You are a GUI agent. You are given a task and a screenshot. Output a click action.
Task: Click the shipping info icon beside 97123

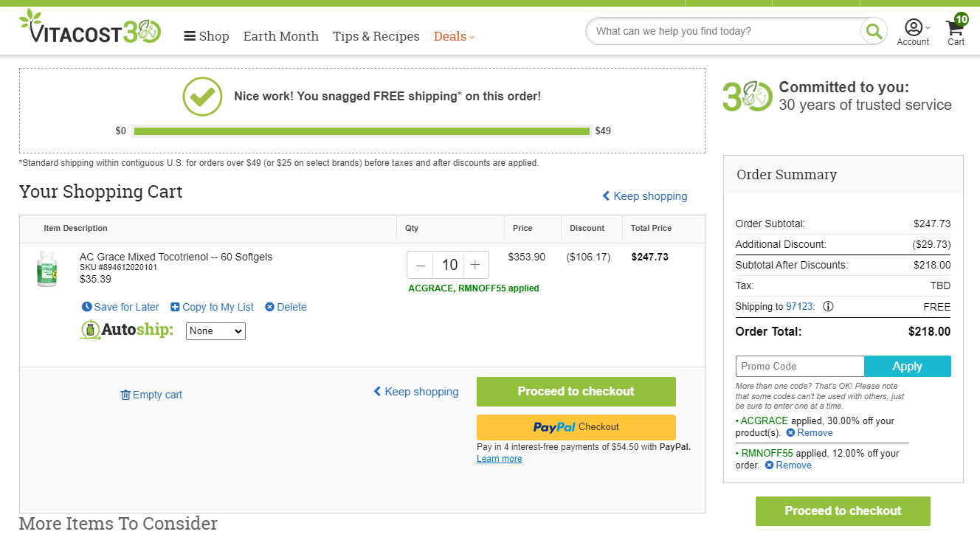coord(828,306)
